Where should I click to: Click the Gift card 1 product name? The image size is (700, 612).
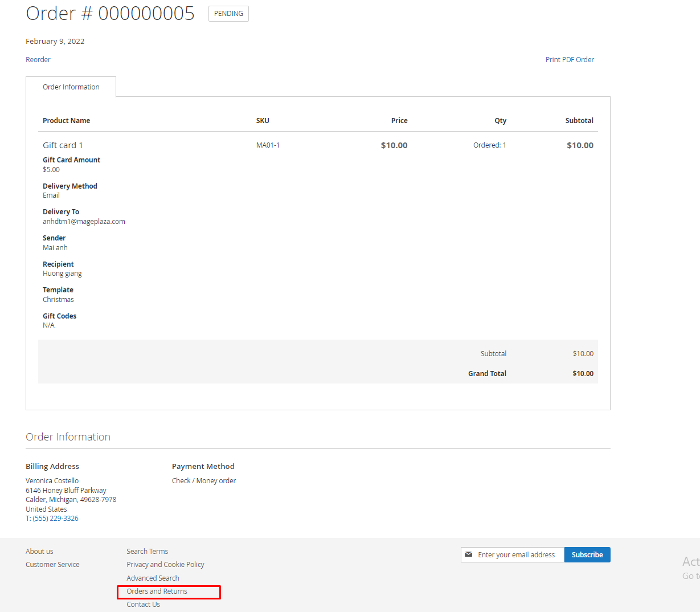(63, 145)
